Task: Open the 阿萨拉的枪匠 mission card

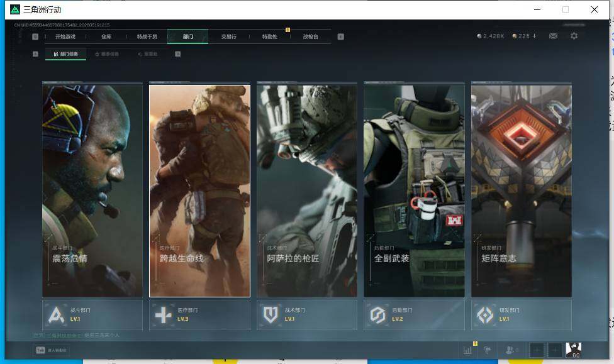Action: pos(307,190)
